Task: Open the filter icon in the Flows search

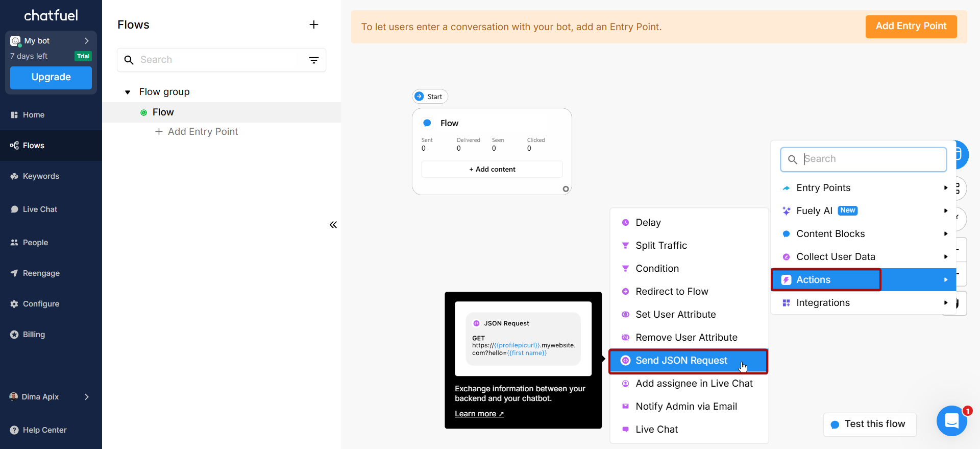Action: pyautogui.click(x=314, y=60)
